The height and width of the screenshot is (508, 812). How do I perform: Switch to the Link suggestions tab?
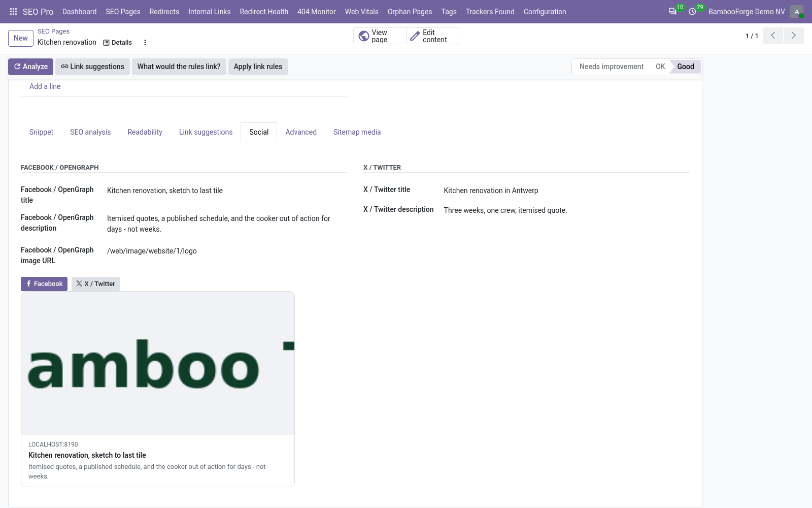point(206,132)
